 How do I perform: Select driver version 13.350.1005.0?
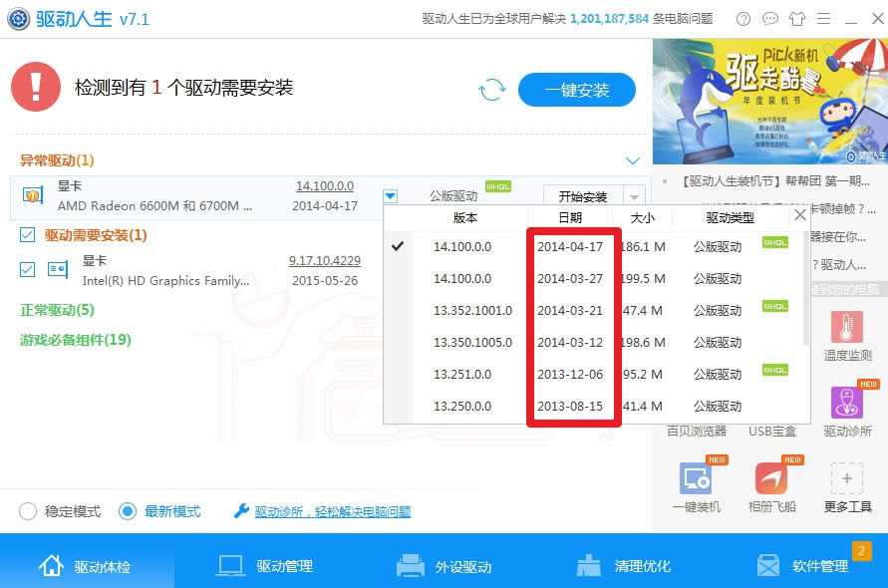(472, 342)
